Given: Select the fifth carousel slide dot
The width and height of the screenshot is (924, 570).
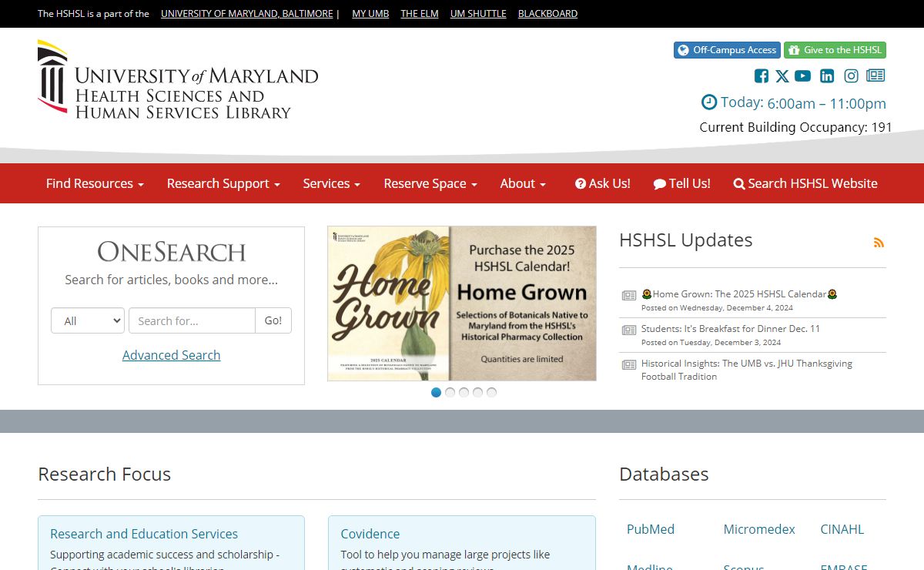Looking at the screenshot, I should tap(492, 392).
